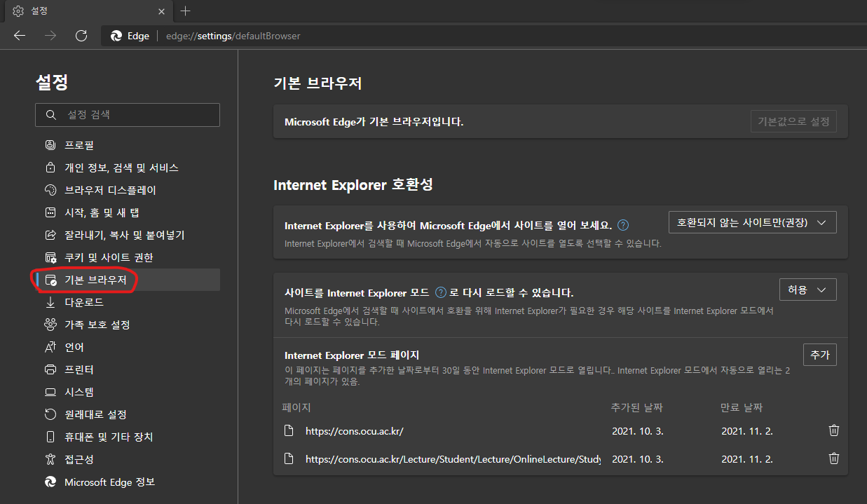
Task: Click the magnifier icon in settings search
Action: [50, 115]
